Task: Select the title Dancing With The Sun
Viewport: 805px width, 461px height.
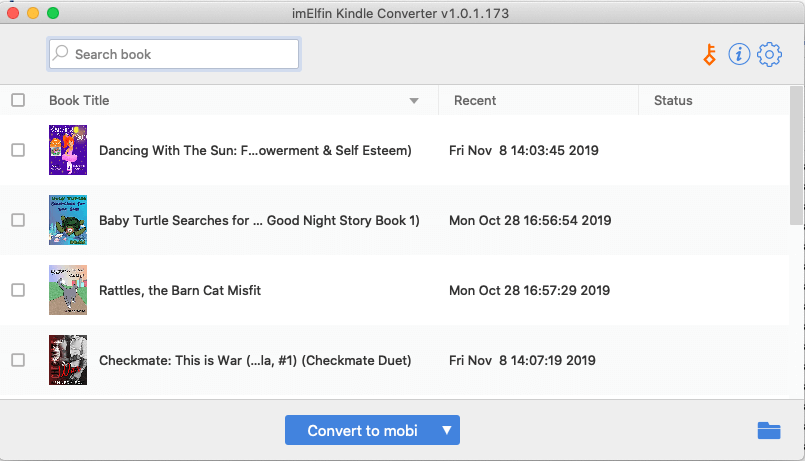Action: click(x=255, y=150)
